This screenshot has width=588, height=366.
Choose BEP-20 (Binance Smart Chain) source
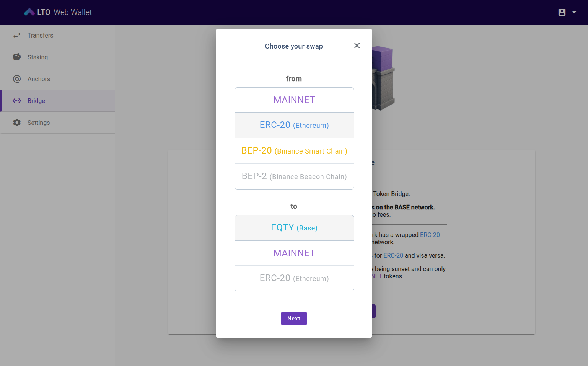coord(294,151)
